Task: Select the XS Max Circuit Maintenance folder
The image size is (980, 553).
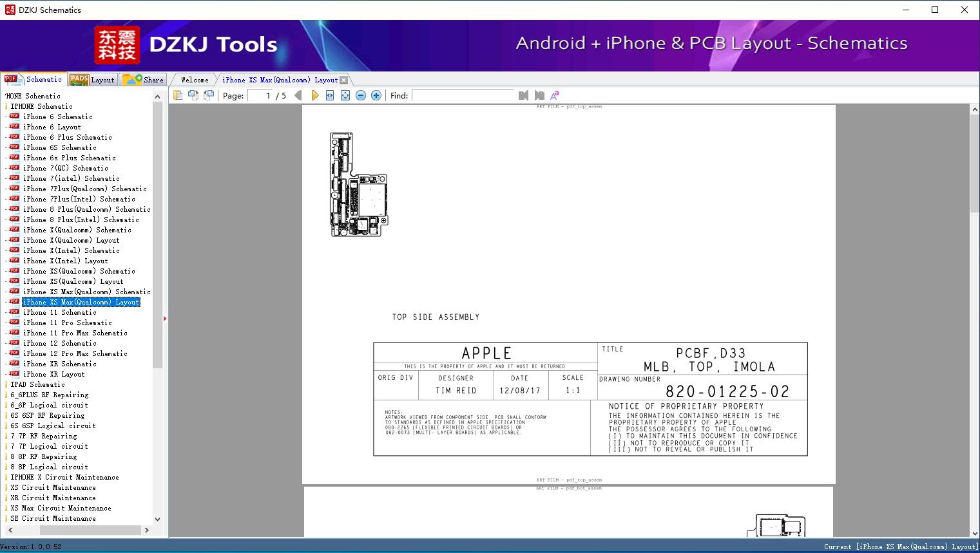Action: point(61,508)
